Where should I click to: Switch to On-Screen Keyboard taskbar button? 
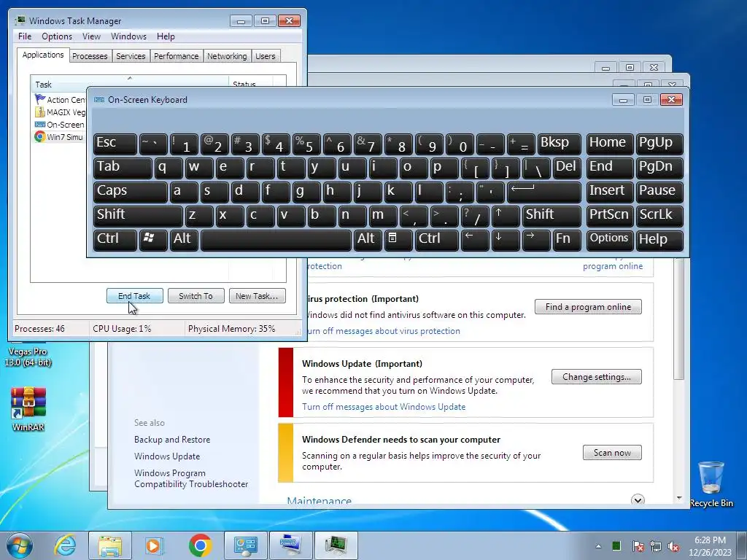click(290, 545)
